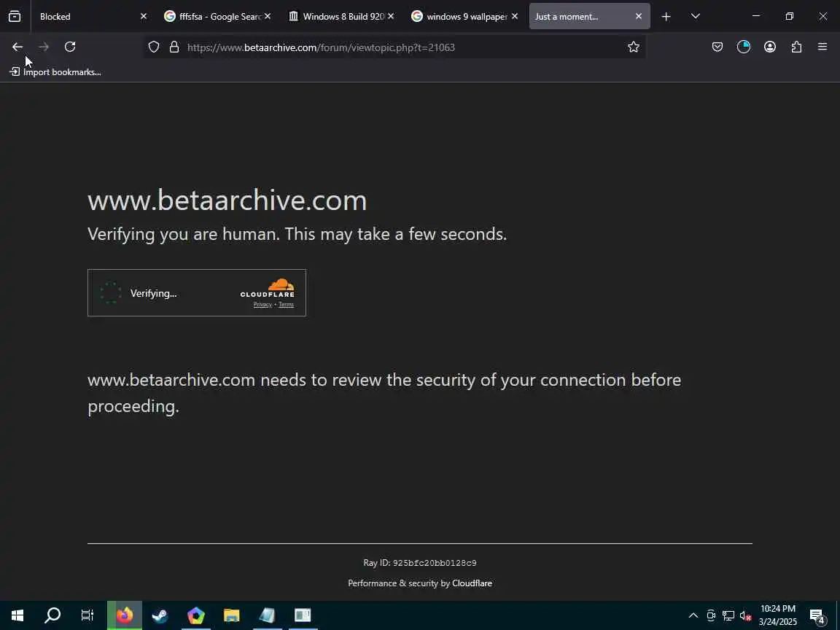The height and width of the screenshot is (630, 840).
Task: Open the Action Center notifications
Action: [817, 616]
